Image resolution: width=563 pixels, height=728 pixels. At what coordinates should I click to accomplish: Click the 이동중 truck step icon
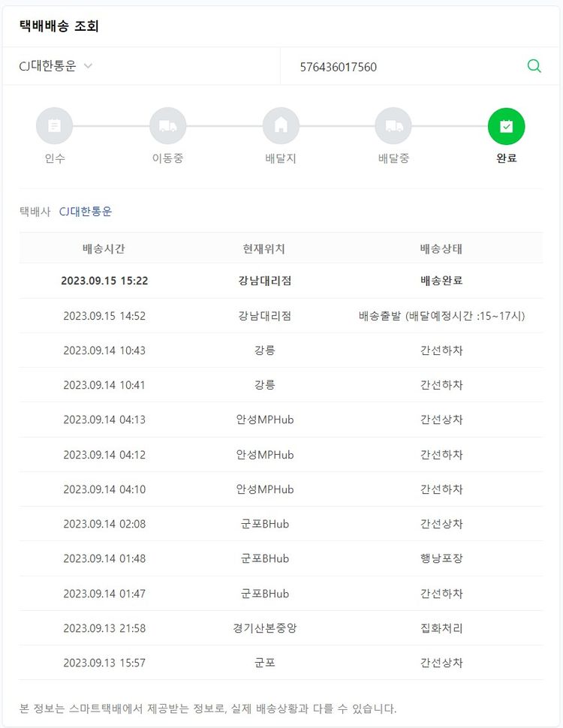(x=167, y=126)
